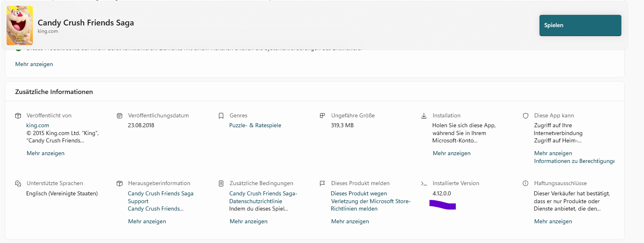The height and width of the screenshot is (243, 644).
Task: Show more under Herausgeberinformation
Action: coord(147,221)
